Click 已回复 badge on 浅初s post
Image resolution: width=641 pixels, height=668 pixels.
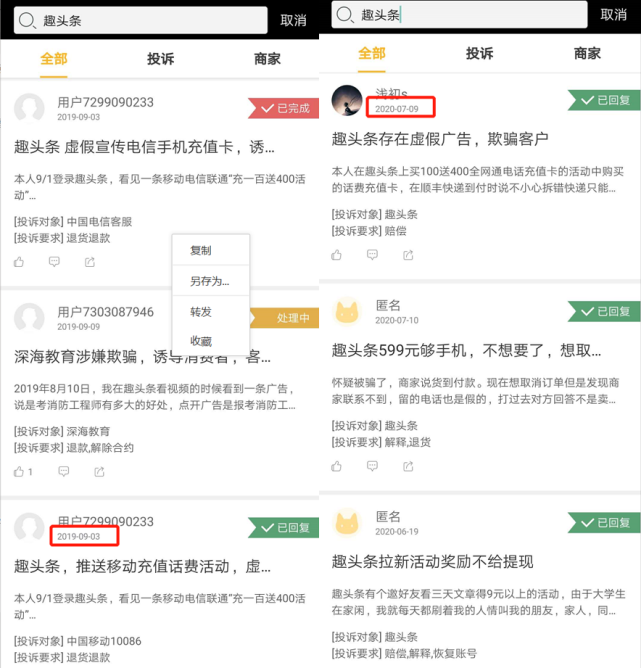[604, 100]
